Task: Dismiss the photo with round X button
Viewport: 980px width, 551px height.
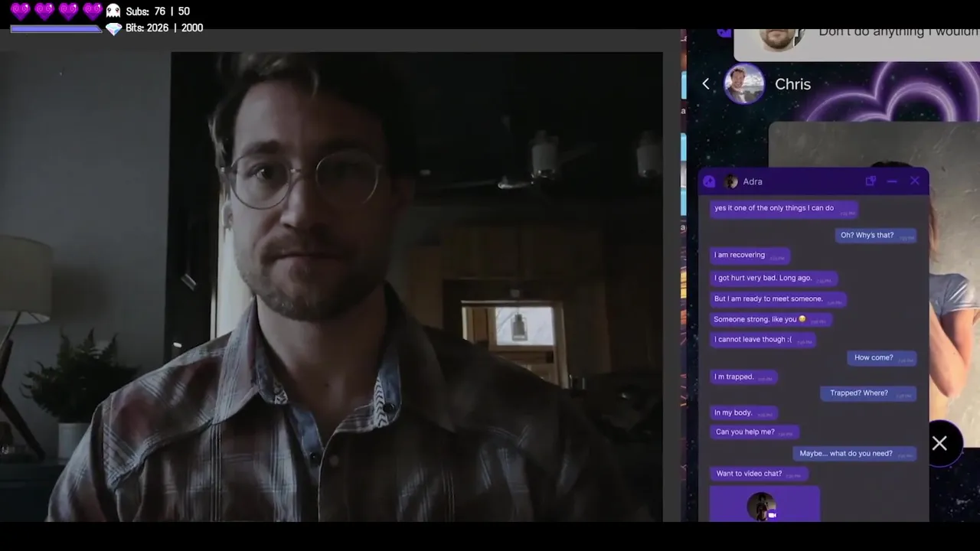Action: pyautogui.click(x=939, y=443)
